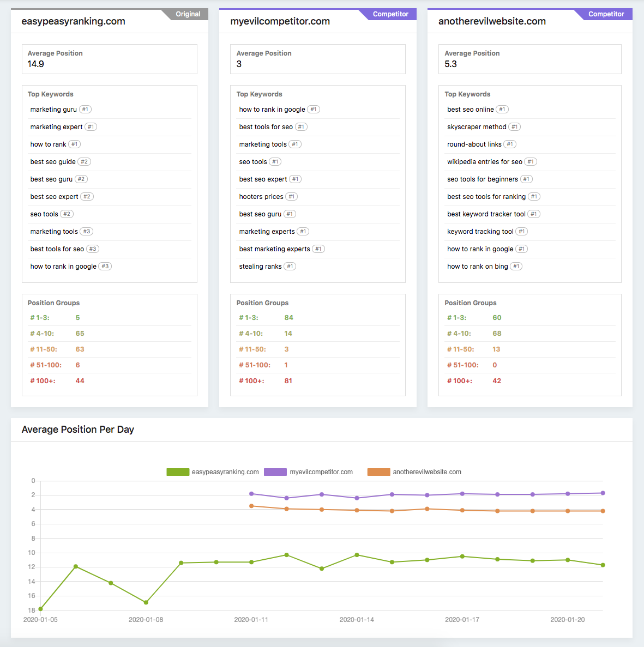Toggle myevilcompetitor.com purple legend swatch
Screen dimensions: 644x647
coord(275,472)
